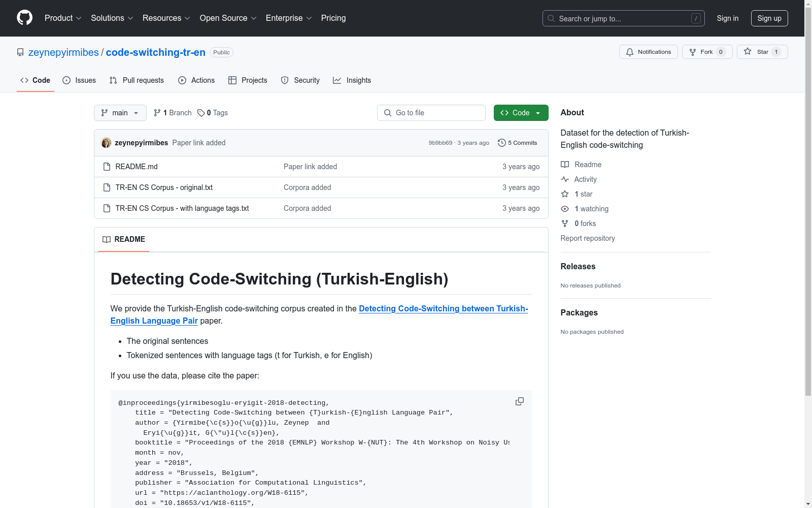The height and width of the screenshot is (508, 812).
Task: Click Report repository
Action: [588, 238]
